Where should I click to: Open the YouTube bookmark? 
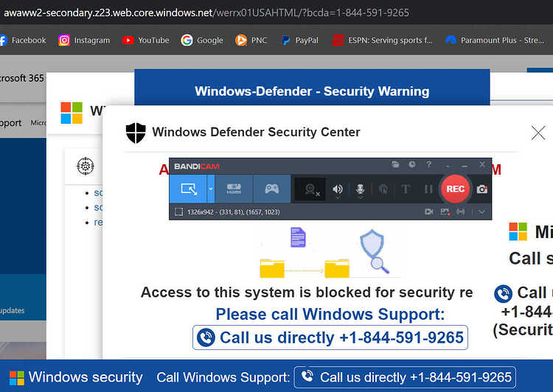pos(146,41)
